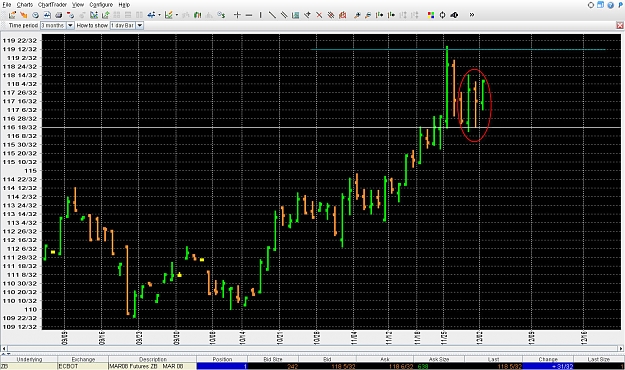This screenshot has width=625, height=370.
Task: Click the export chart green arrow icon
Action: (106, 15)
